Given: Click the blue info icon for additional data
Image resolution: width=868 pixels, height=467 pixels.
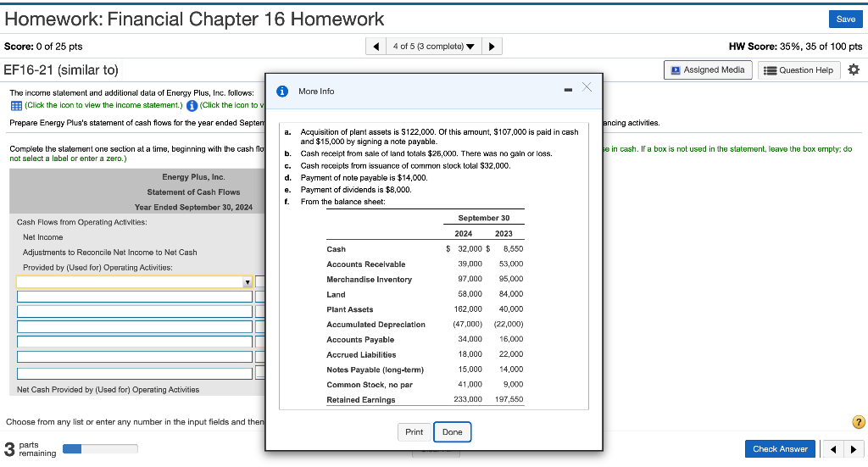Looking at the screenshot, I should coord(192,106).
